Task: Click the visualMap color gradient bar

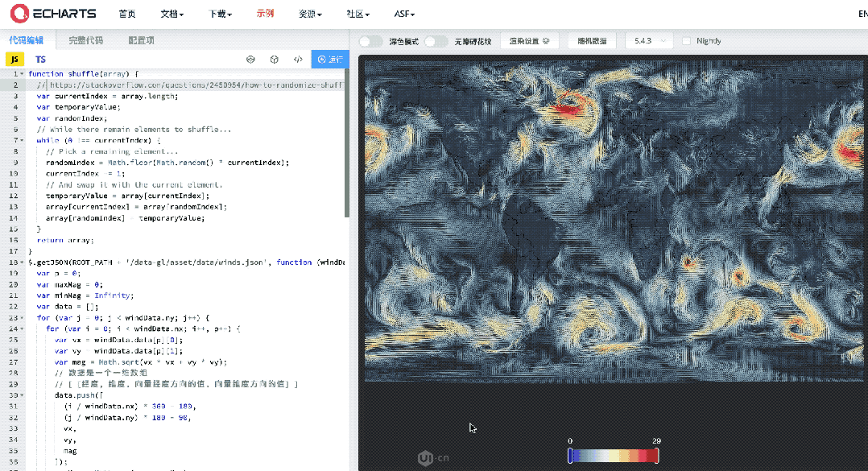Action: click(614, 456)
